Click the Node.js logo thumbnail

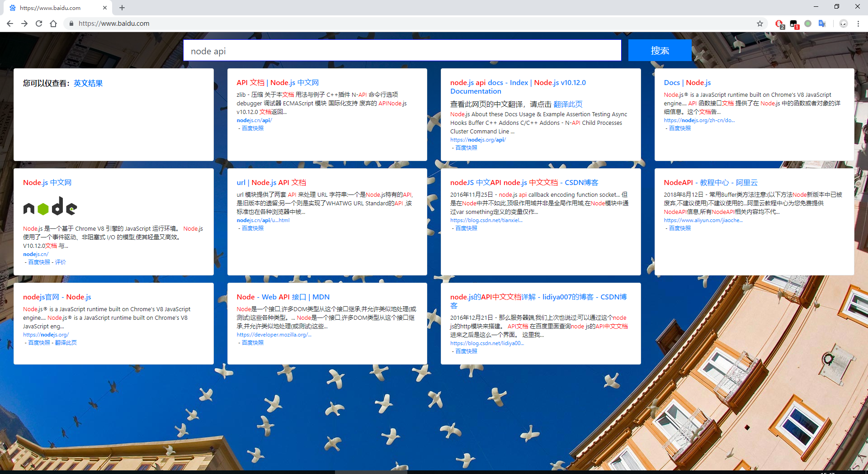tap(50, 207)
